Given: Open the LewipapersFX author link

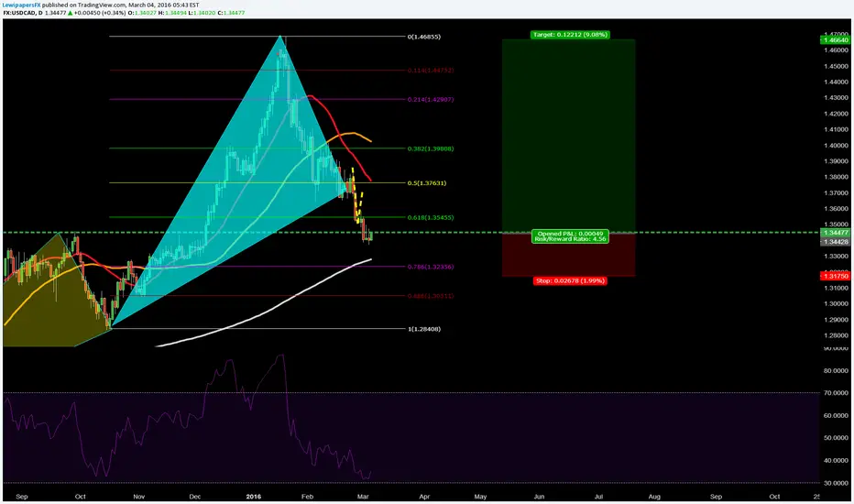Looking at the screenshot, I should tap(22, 5).
